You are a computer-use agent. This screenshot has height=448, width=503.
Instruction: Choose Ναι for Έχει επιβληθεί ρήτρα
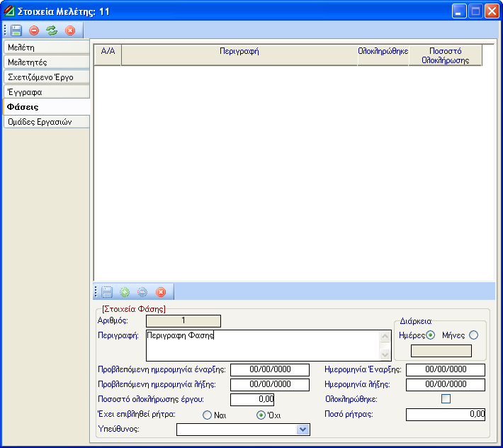point(208,415)
